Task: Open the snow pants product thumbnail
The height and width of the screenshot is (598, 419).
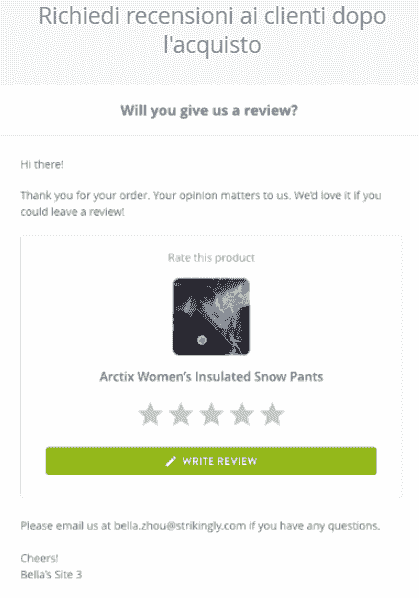Action: click(x=211, y=317)
